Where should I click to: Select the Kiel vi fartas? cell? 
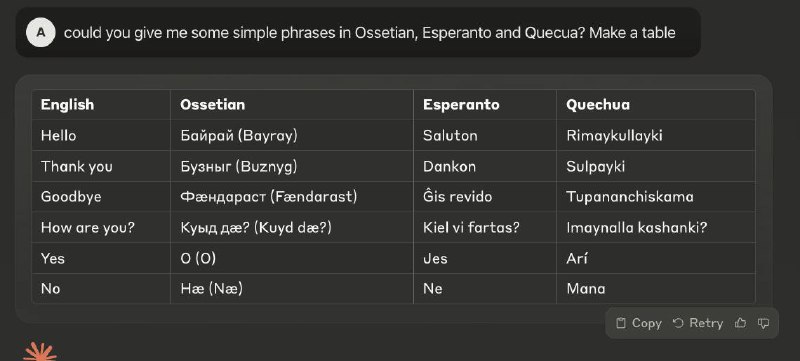485,227
